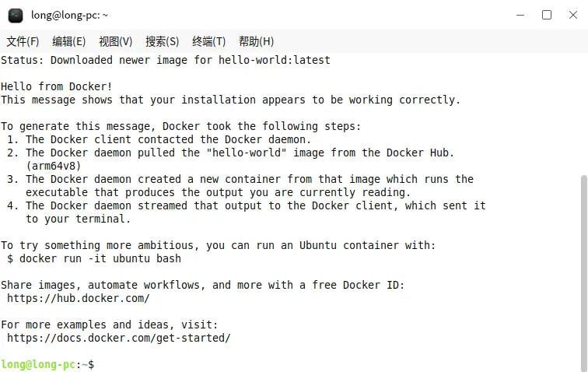Viewport: 588px width, 372px height.
Task: Click the "(arm64v8)" text in output
Action: pos(54,166)
